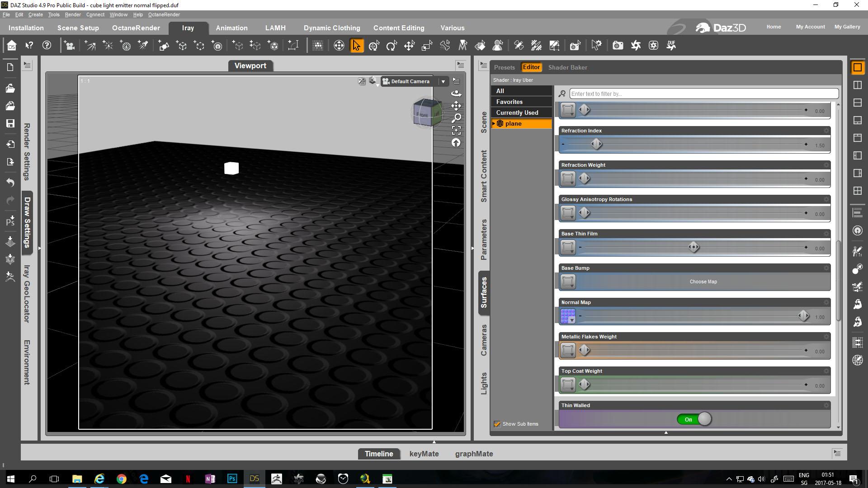Select the Translate (move) tool
The width and height of the screenshot is (868, 488).
click(409, 46)
